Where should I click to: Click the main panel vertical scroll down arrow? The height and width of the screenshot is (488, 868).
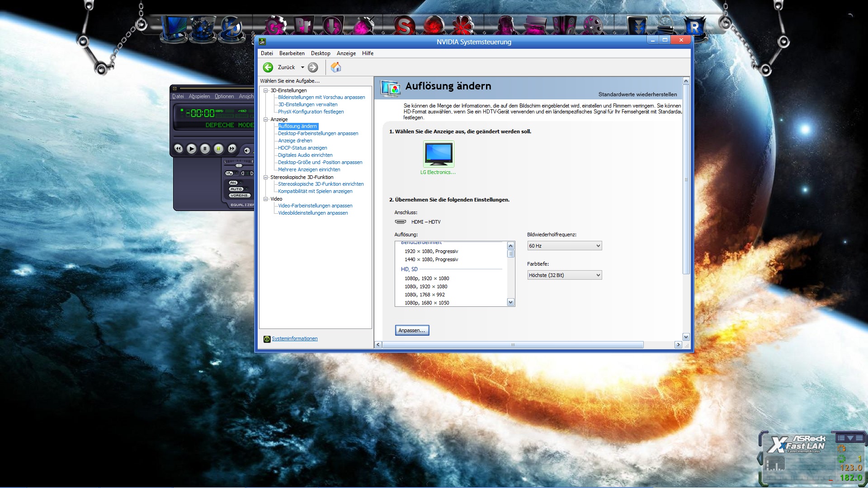coord(686,337)
